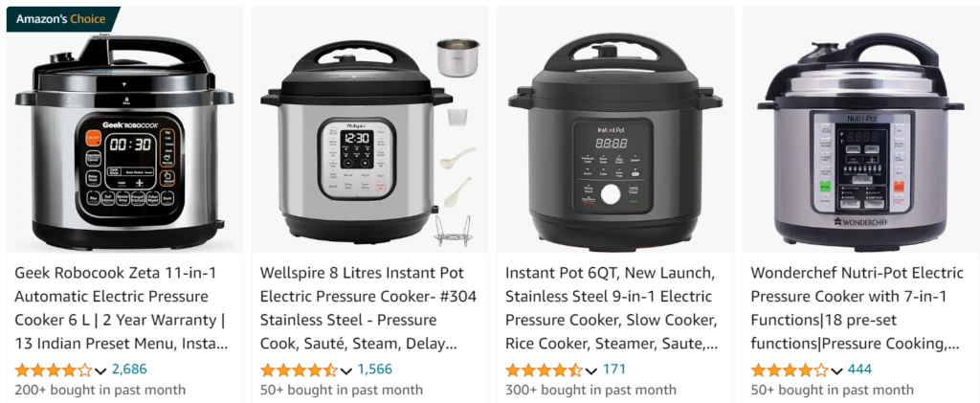The image size is (980, 403).
Task: Expand rating breakdown chevron for Wonderchef Nutri-Pot
Action: (x=836, y=371)
